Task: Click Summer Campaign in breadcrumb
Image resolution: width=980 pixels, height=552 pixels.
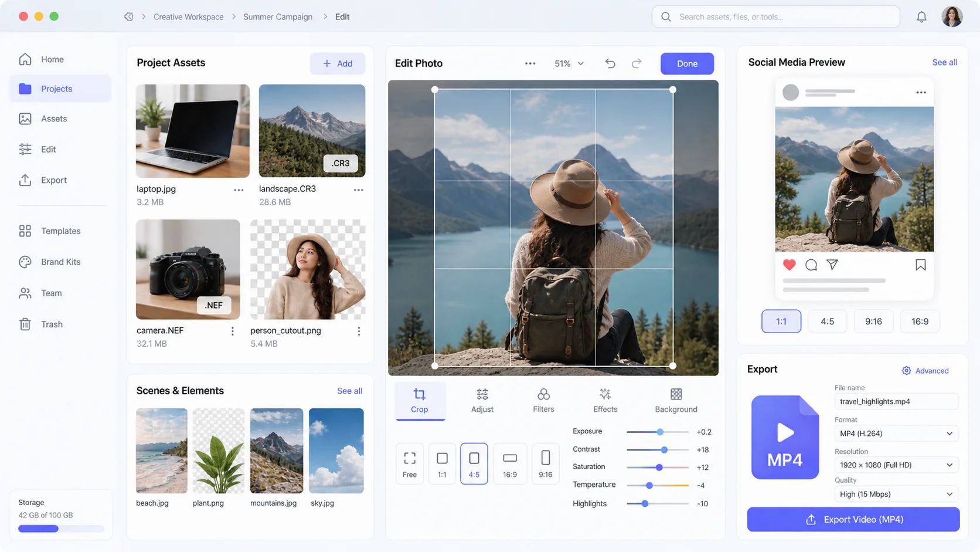Action: coord(278,17)
